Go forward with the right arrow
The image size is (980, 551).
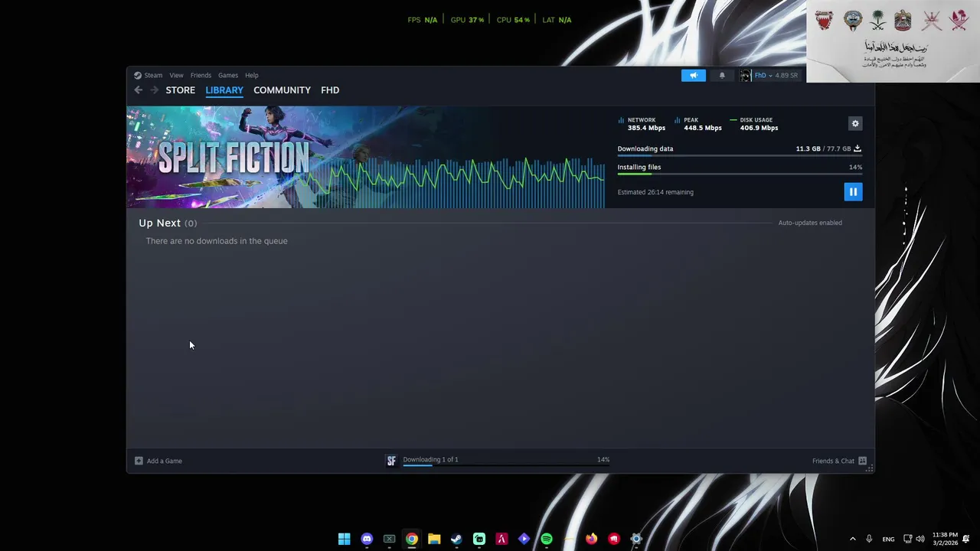click(x=154, y=90)
